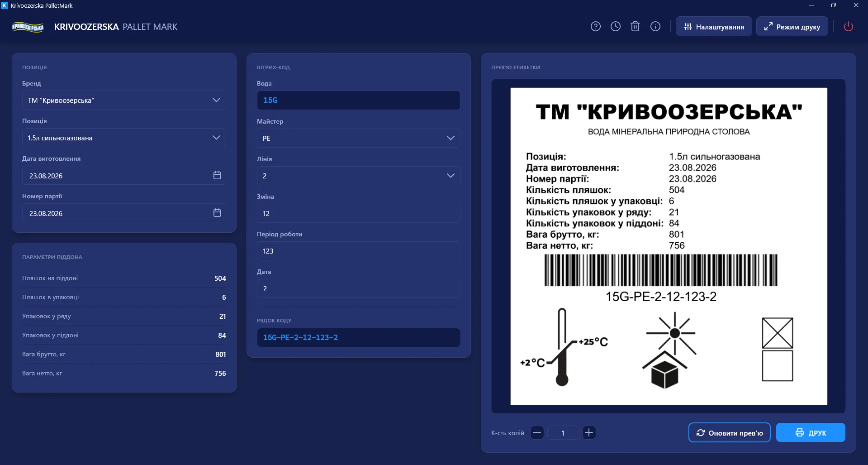
Task: Click the label preview barcode
Action: click(x=661, y=270)
